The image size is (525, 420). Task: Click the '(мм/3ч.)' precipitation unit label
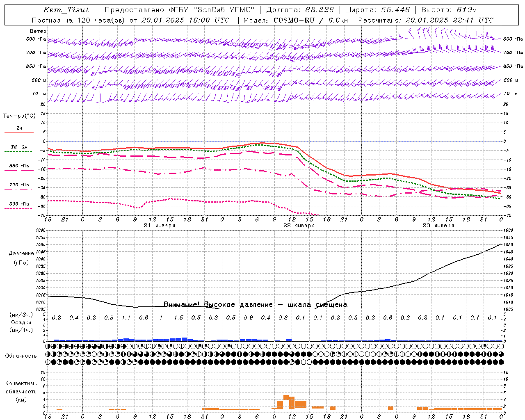pyautogui.click(x=21, y=315)
